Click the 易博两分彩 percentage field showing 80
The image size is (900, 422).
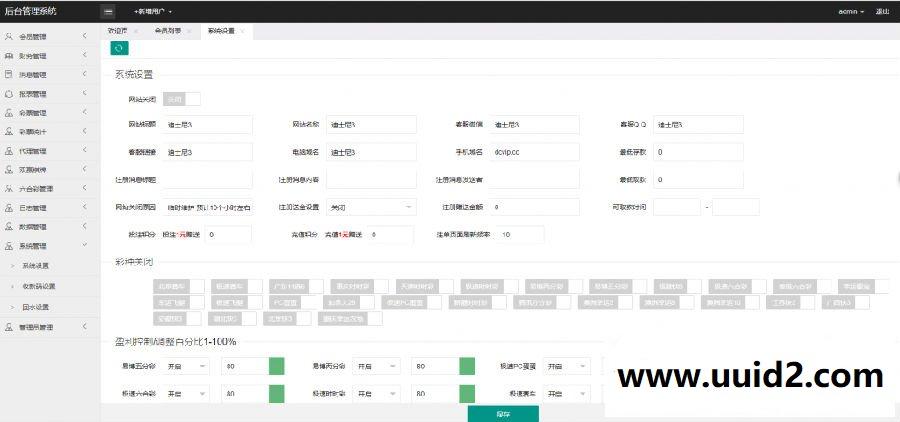435,366
